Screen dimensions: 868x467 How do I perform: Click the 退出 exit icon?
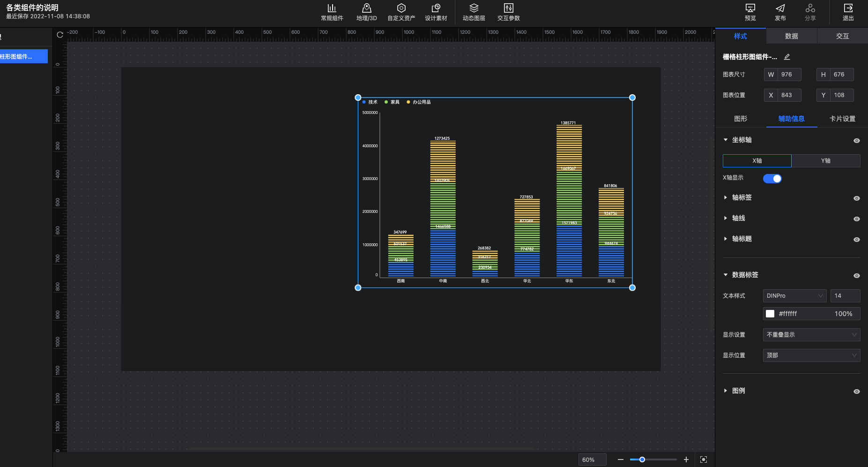tap(848, 12)
